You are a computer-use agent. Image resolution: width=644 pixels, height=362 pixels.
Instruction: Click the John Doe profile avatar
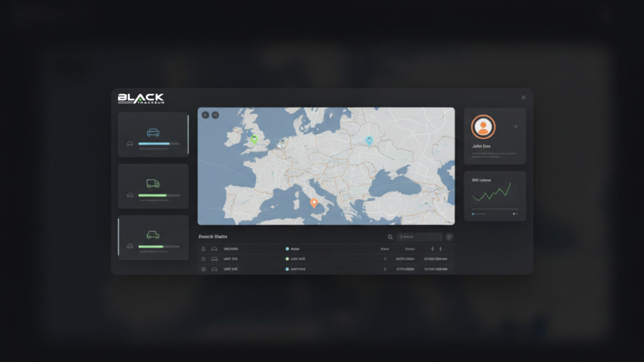tap(483, 127)
